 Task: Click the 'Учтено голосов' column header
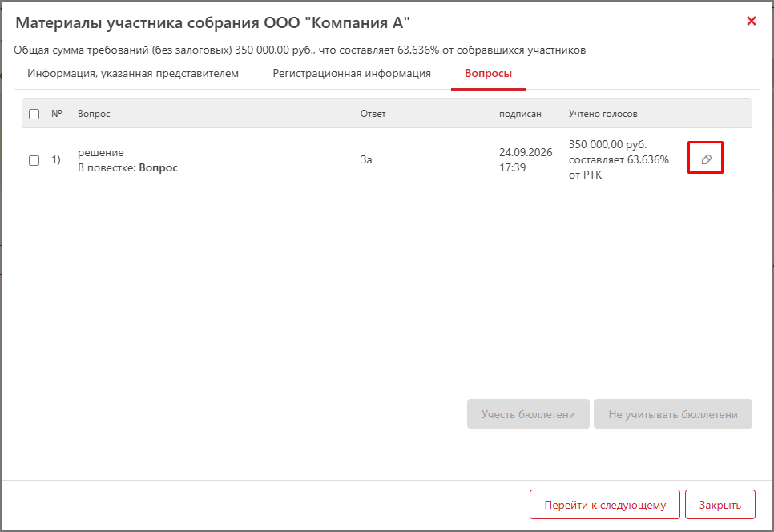click(603, 114)
